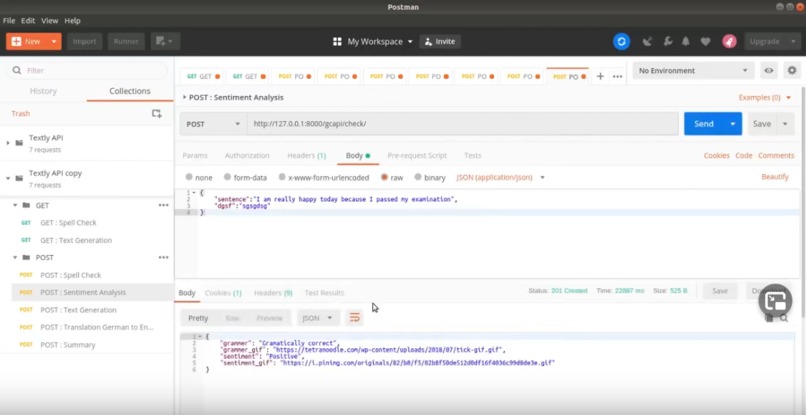Open the Examples (0) dropdown
The height and width of the screenshot is (415, 806).
click(765, 97)
